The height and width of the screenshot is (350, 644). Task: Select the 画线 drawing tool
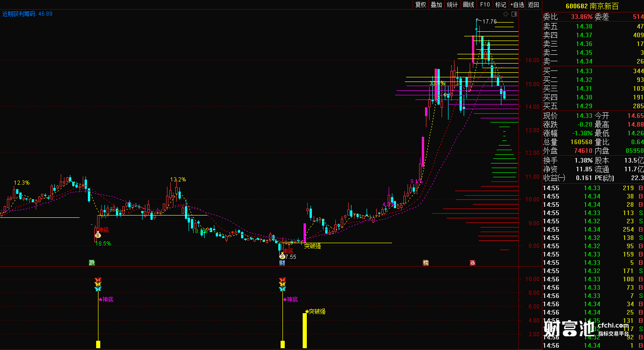468,5
